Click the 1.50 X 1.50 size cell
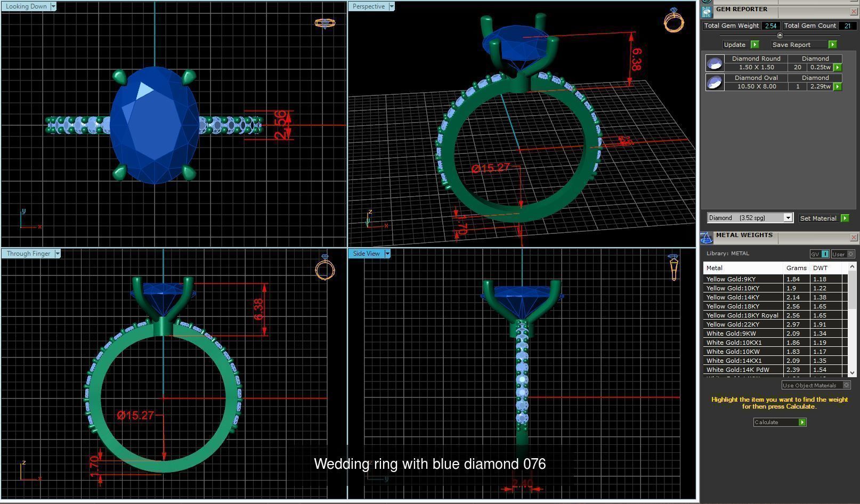 756,68
